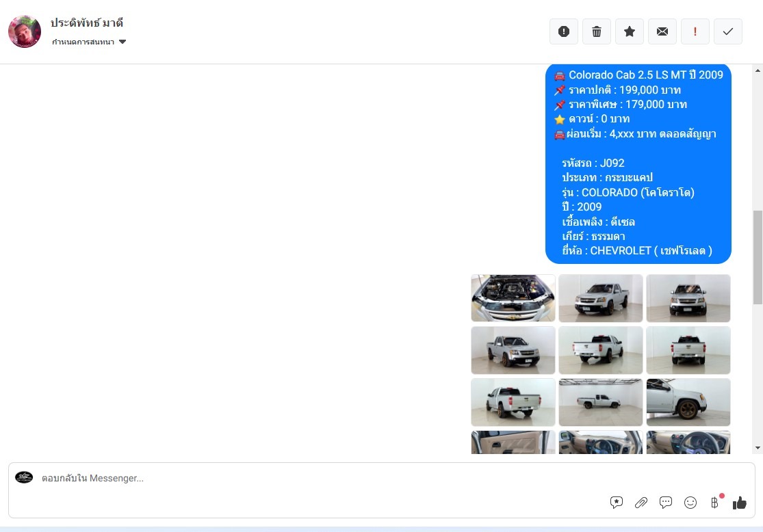Click the Baht payment request icon

tap(715, 503)
